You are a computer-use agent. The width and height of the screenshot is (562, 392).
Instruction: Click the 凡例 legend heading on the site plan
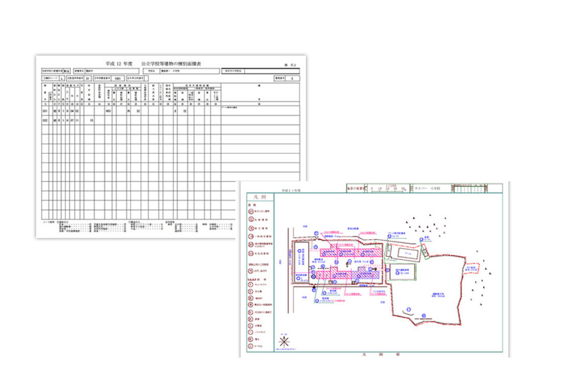point(260,197)
